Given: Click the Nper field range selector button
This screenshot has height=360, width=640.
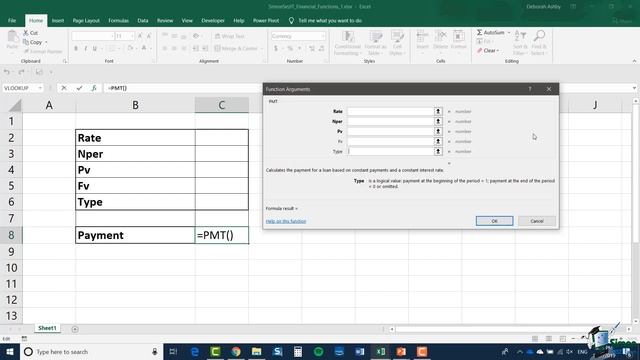Looking at the screenshot, I should point(438,122).
